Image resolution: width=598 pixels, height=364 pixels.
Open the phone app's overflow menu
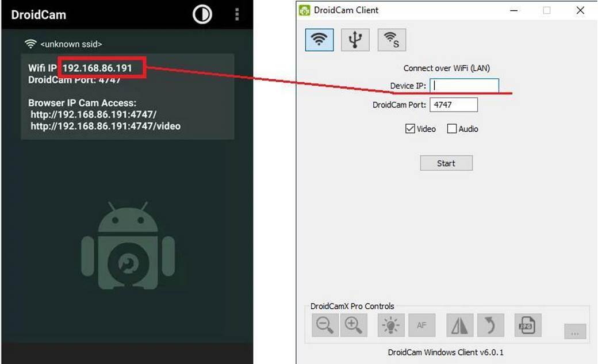(237, 14)
